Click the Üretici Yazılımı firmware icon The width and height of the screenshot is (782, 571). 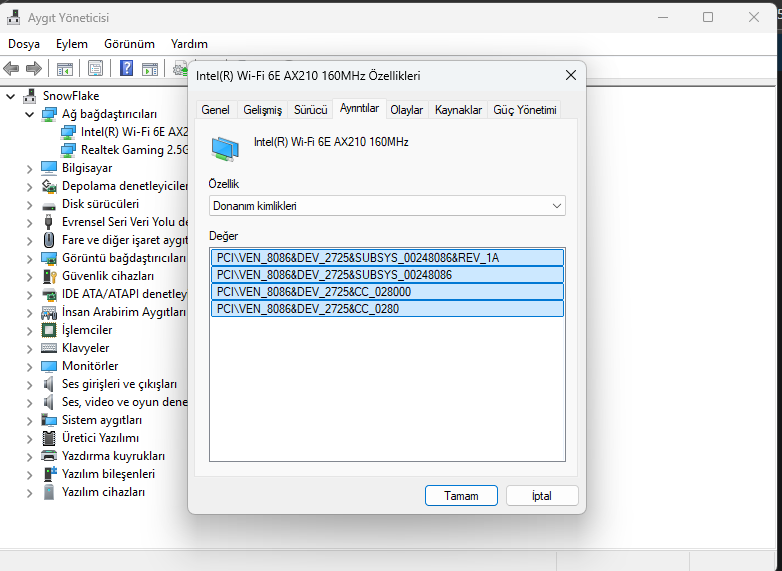(x=49, y=438)
